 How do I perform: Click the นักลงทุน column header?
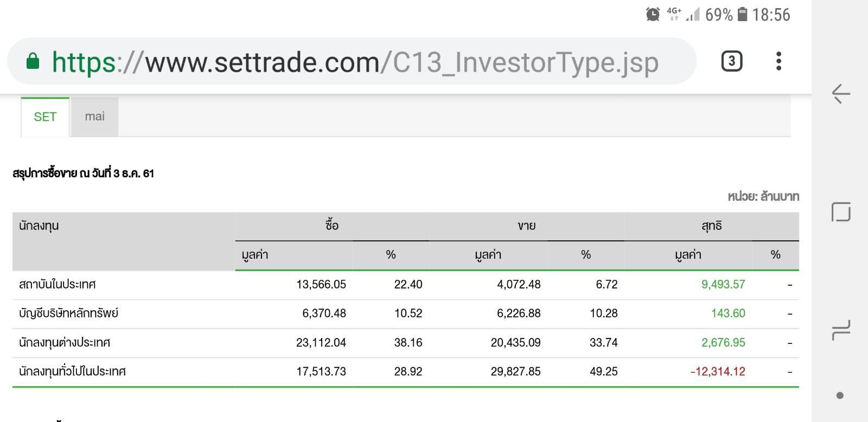39,226
